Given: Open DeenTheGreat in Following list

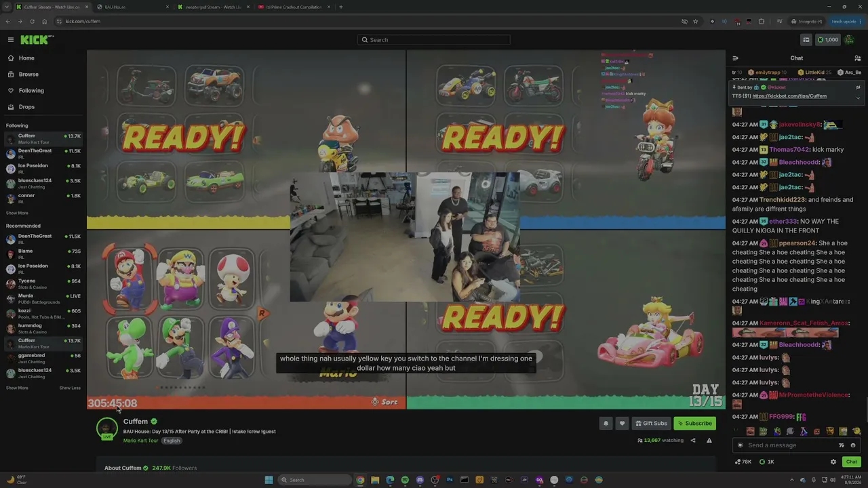Looking at the screenshot, I should tap(43, 154).
